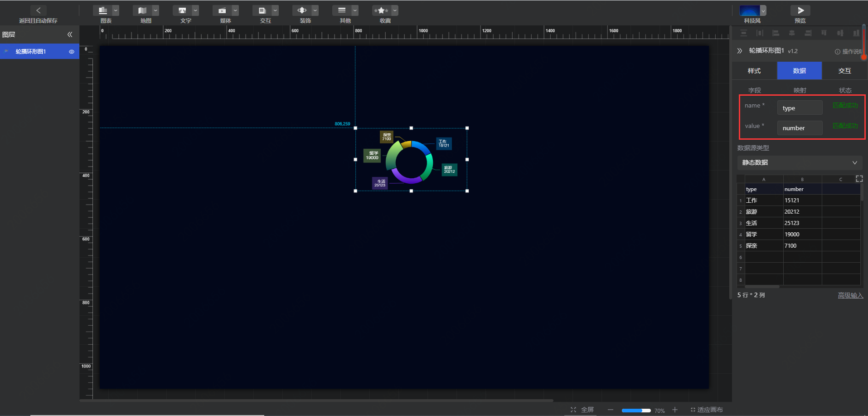Collapse the right properties panel with the double chevron
Screen dimensions: 868x416
[x=740, y=51]
